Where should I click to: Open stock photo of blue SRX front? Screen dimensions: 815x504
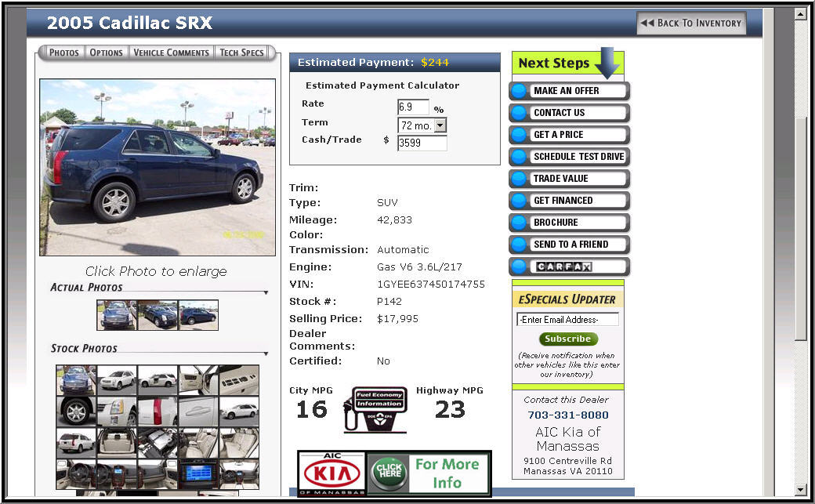click(x=76, y=380)
